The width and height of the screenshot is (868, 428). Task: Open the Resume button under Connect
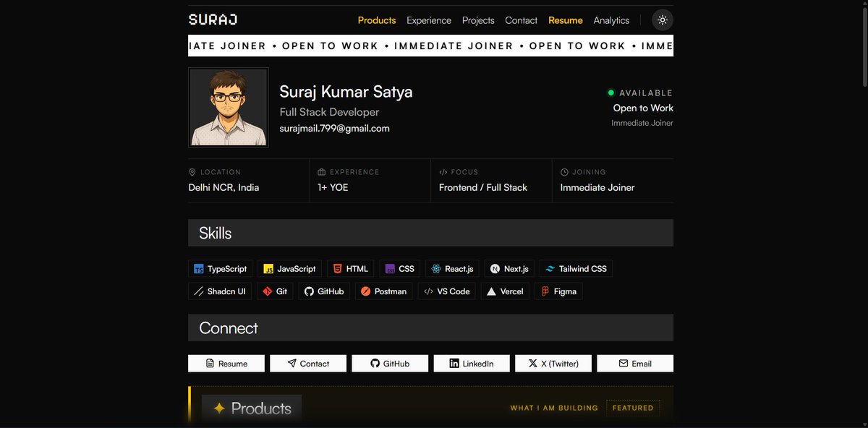(226, 364)
